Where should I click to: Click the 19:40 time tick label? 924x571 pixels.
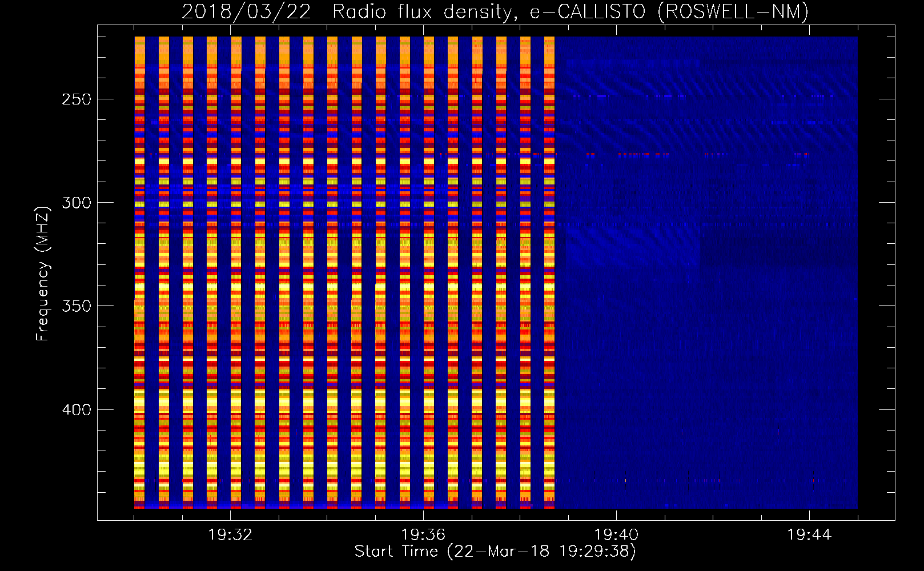click(x=616, y=535)
